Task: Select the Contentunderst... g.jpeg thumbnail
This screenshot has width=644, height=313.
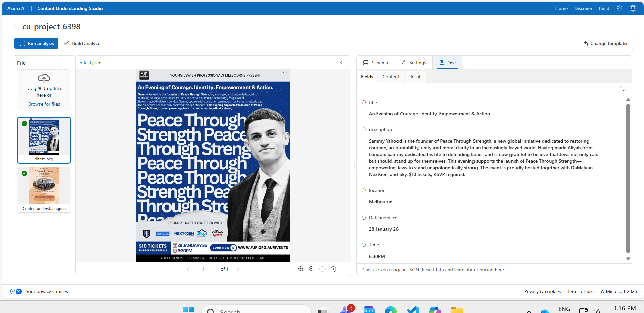Action: coord(44,190)
